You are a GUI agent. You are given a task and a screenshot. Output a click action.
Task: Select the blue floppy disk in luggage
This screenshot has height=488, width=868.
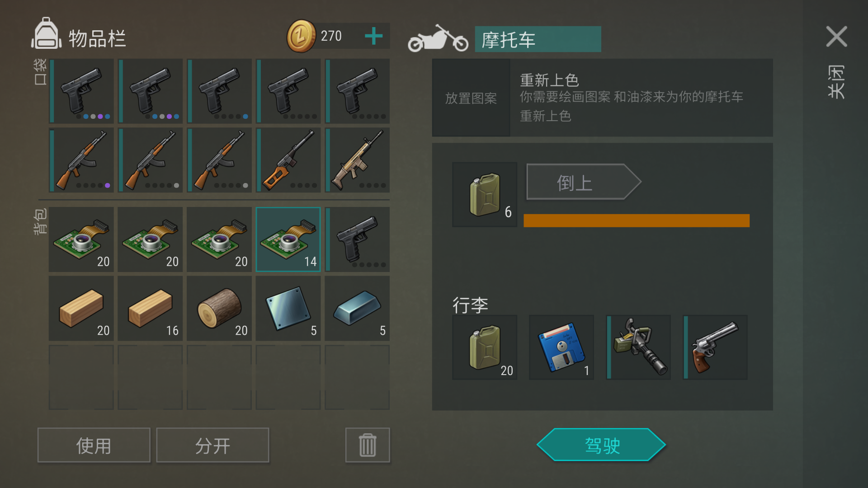point(561,347)
